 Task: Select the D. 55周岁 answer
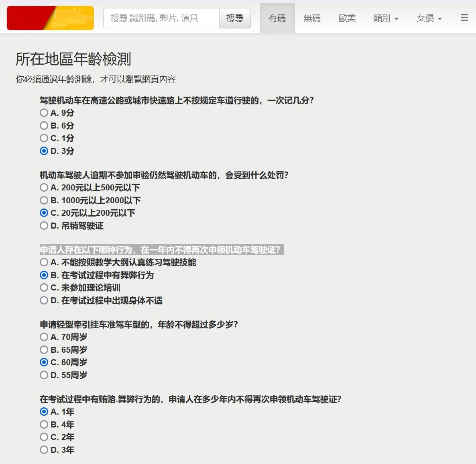[x=44, y=375]
